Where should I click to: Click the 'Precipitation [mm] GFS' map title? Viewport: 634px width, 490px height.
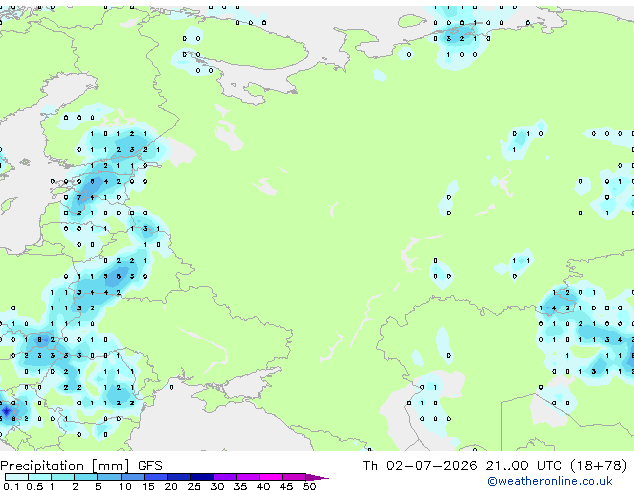point(81,466)
